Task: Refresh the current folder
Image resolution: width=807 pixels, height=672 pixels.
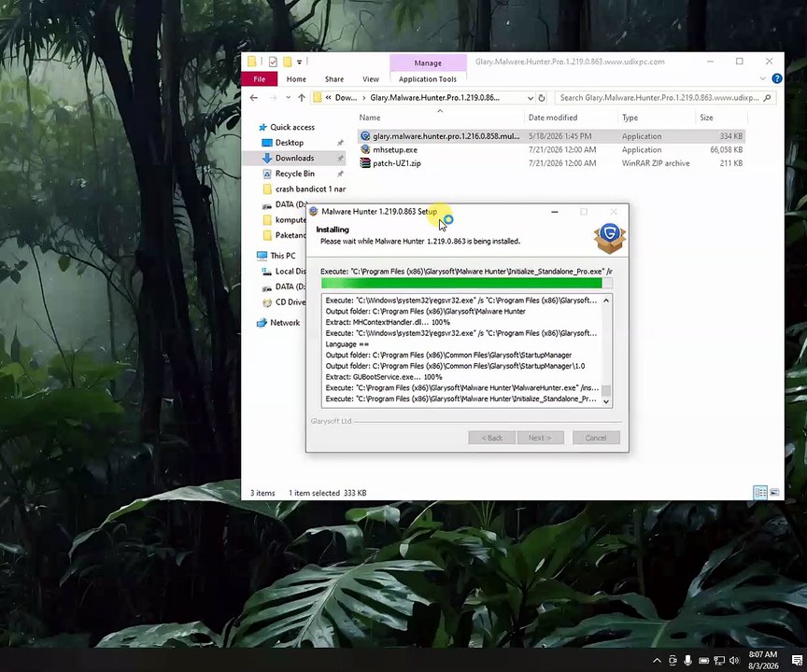Action: (x=542, y=98)
